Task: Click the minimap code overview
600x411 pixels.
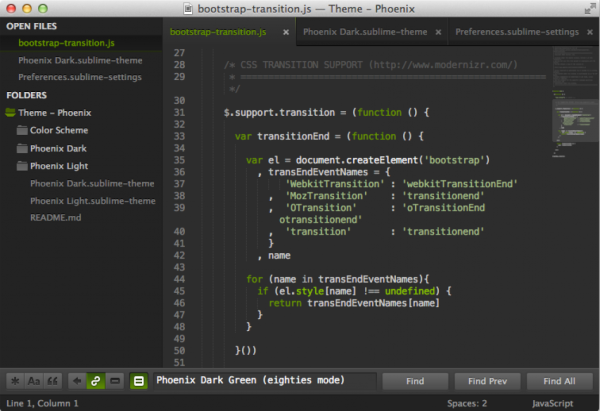Action: (x=575, y=101)
